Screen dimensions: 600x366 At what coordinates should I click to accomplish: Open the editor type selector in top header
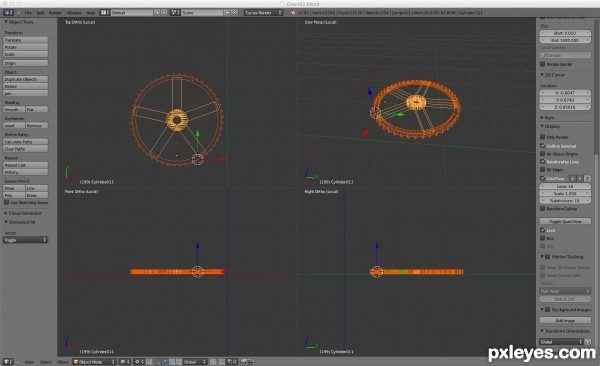click(x=8, y=13)
